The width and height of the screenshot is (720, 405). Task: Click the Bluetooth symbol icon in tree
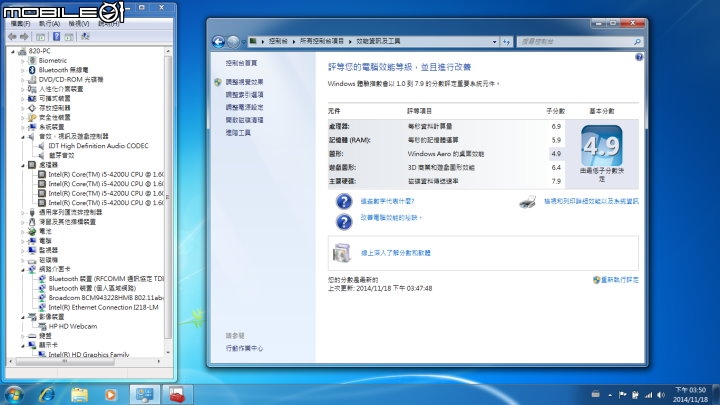(32, 70)
